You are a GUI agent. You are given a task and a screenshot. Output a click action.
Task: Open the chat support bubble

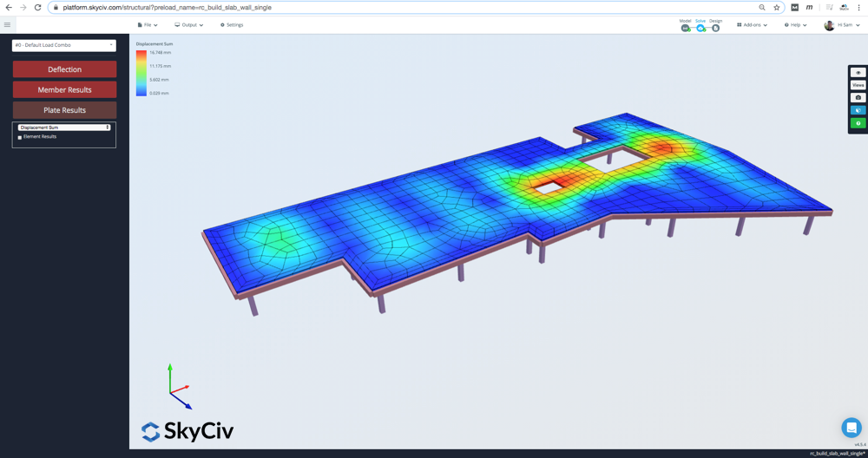click(851, 428)
